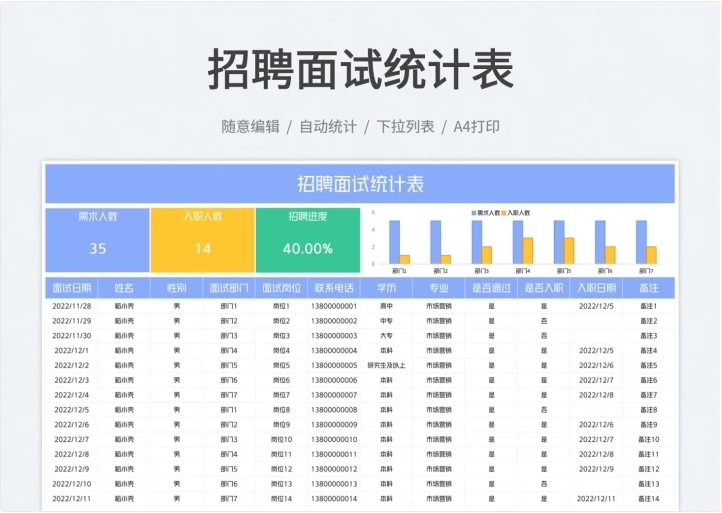722x513 pixels.
Task: Click the 备注1 cell
Action: (x=649, y=306)
